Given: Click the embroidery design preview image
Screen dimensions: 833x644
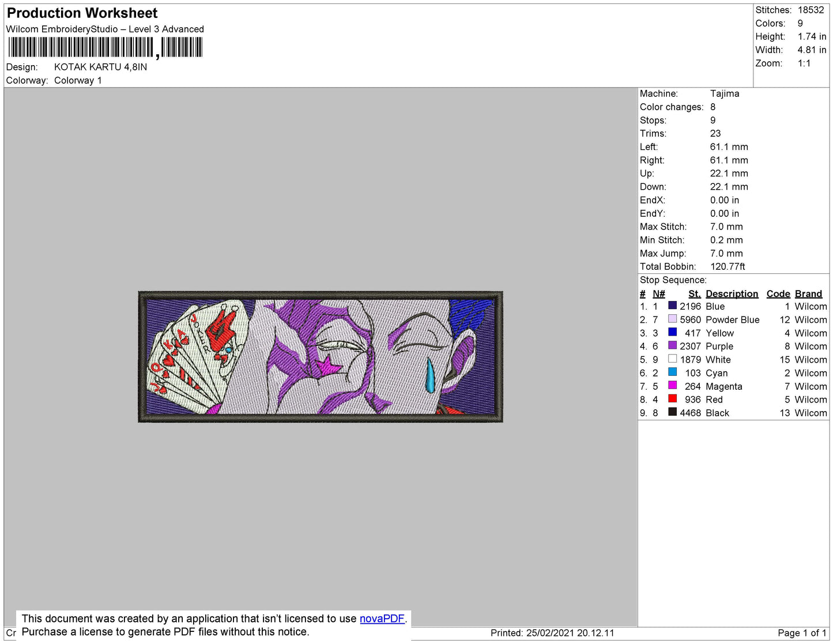Looking at the screenshot, I should coord(321,357).
